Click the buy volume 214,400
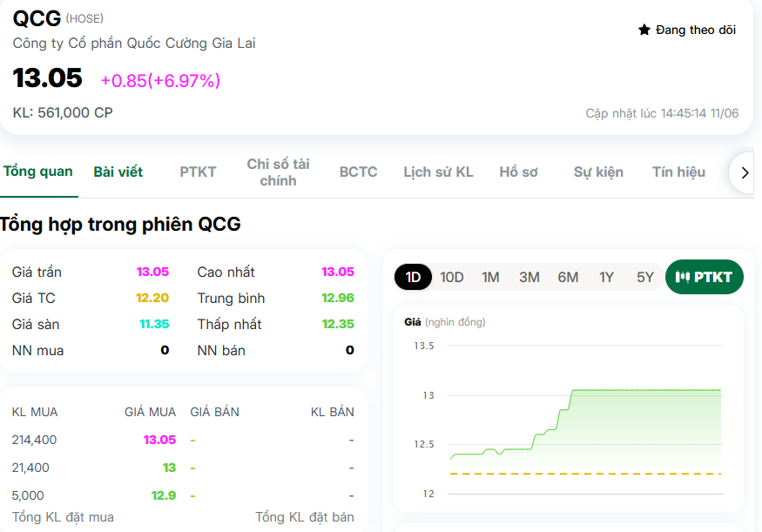762x532 pixels. click(35, 441)
